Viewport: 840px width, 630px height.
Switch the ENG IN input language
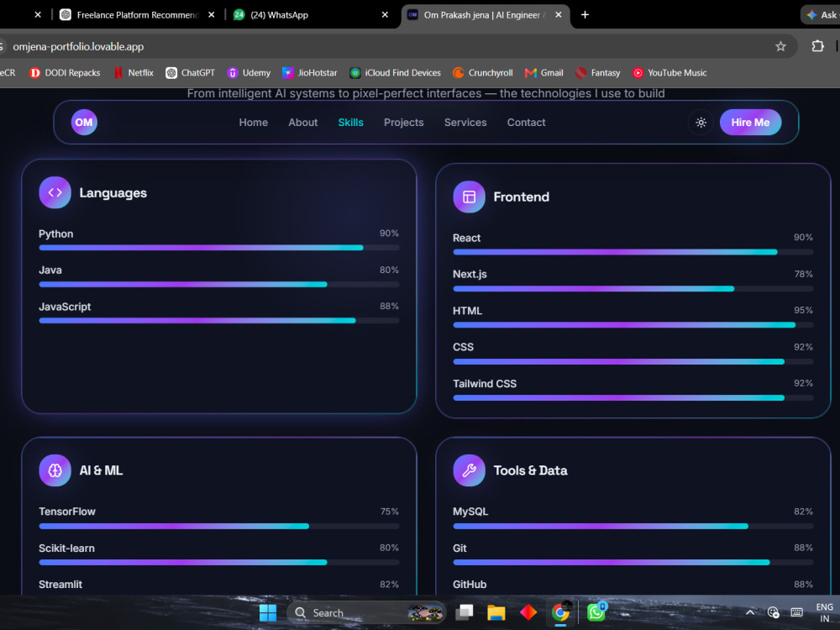[x=825, y=613]
